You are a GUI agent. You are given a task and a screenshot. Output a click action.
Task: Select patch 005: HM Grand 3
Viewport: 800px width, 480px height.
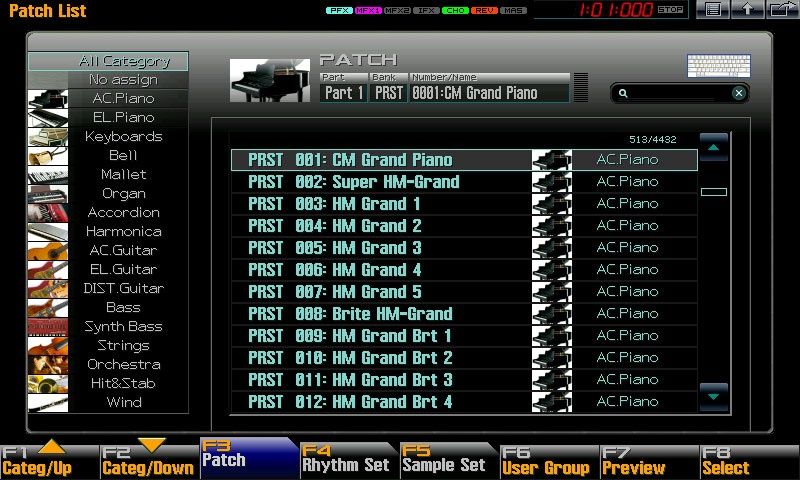(x=464, y=247)
